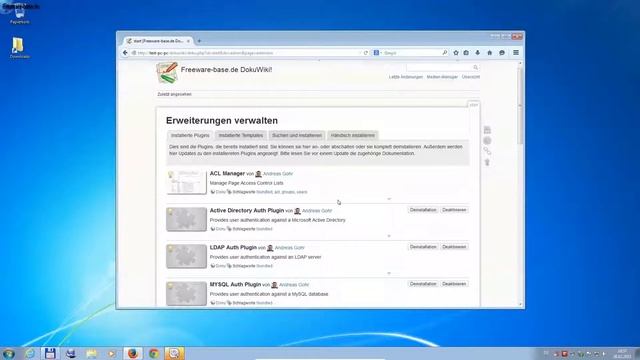Open Docs link under Active Directory Auth Plugin

tap(220, 229)
